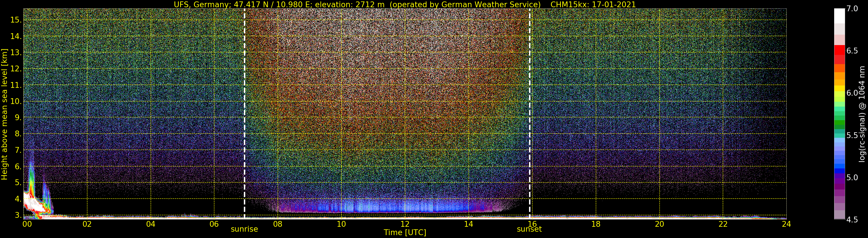Click height axis tick '7.'
Image resolution: width=868 pixels, height=238 pixels.
click(18, 150)
